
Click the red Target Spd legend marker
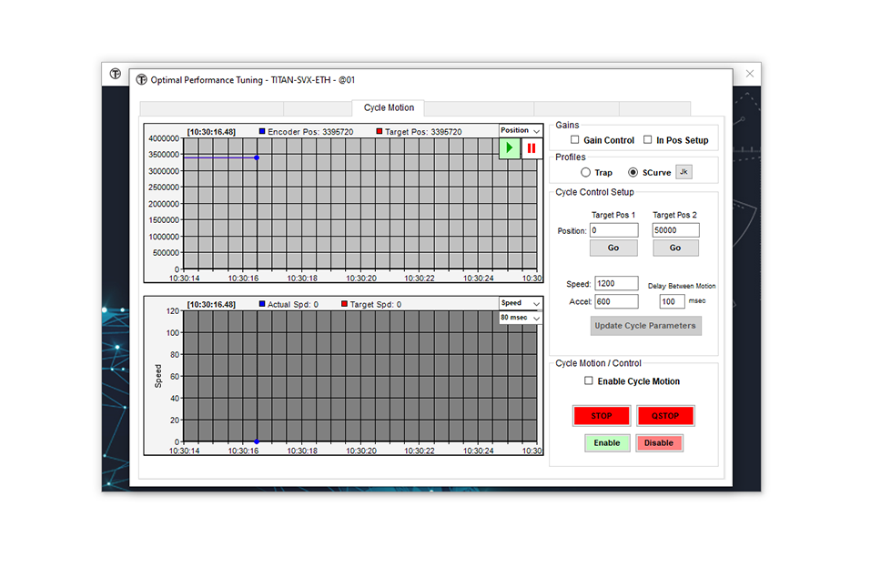tap(345, 304)
